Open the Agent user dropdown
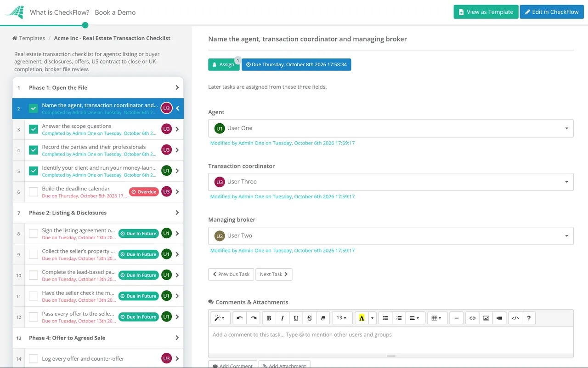This screenshot has height=368, width=588. point(391,128)
